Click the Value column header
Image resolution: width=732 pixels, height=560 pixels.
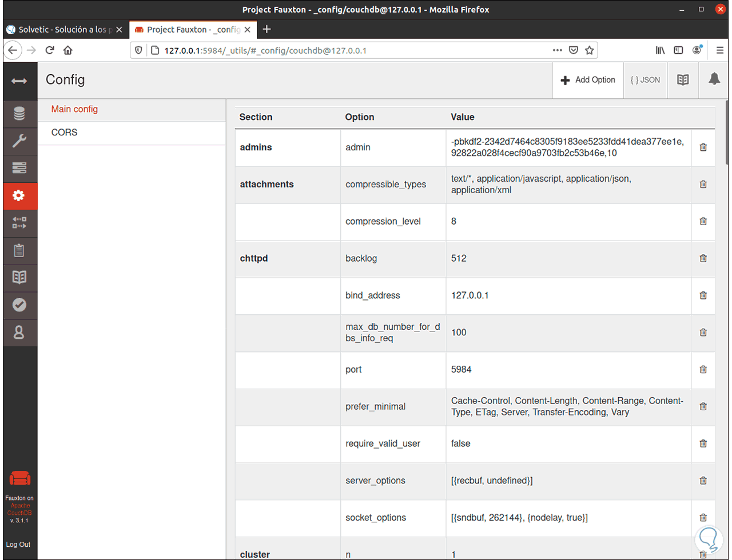click(463, 117)
